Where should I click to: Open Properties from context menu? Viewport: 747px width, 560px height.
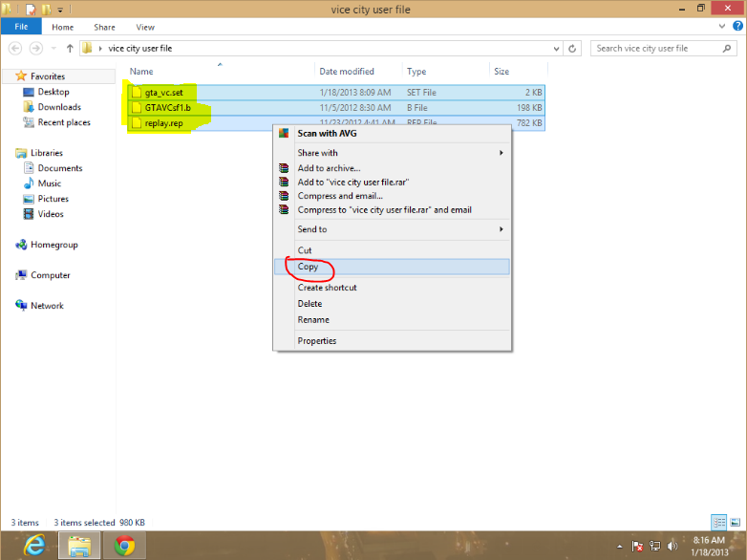coord(392,341)
